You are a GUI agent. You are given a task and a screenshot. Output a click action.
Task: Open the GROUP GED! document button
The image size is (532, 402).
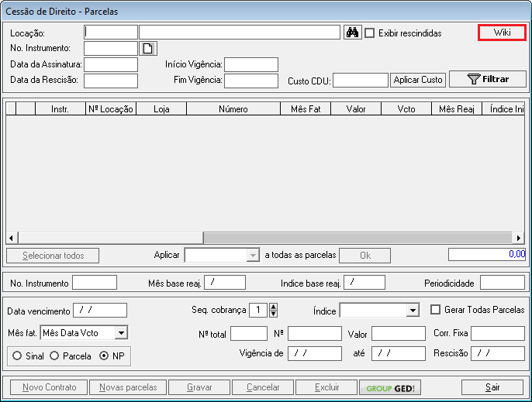390,387
